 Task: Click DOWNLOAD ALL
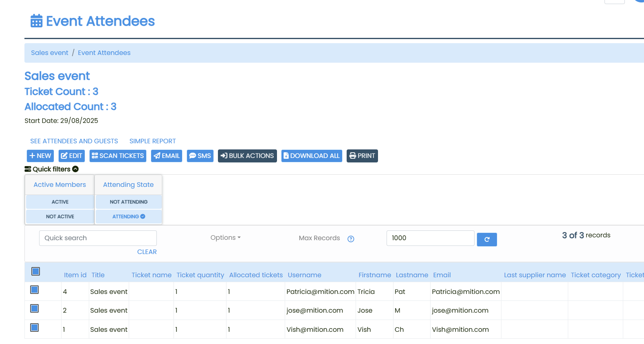(x=312, y=156)
